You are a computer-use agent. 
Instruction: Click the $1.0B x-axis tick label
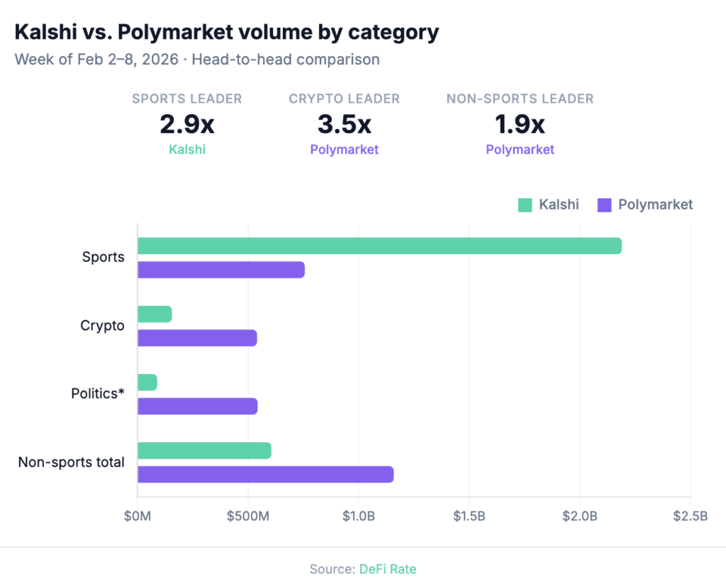358,516
